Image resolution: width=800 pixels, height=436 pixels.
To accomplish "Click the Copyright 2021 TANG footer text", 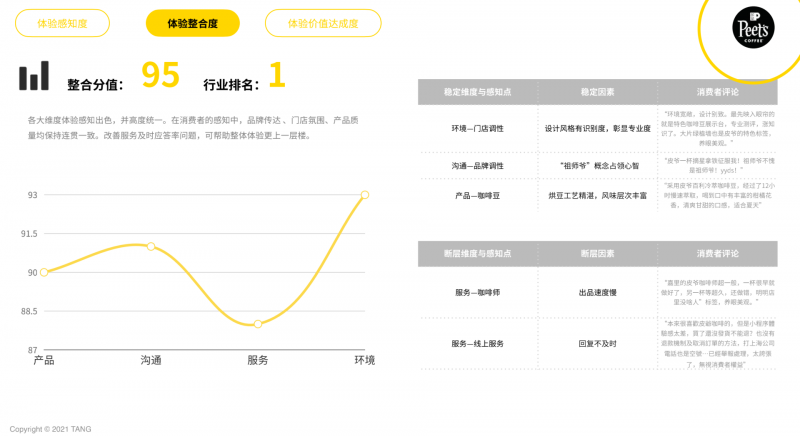I will (x=50, y=429).
